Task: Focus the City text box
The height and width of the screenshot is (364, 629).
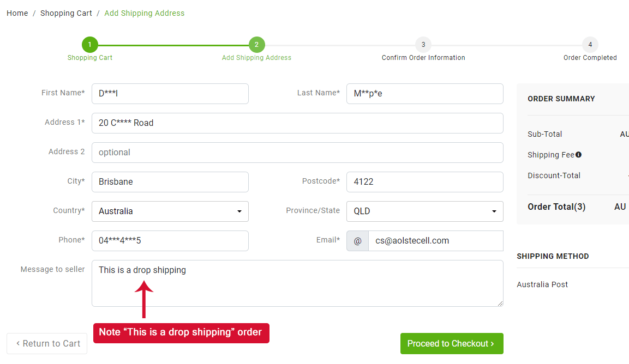Action: coord(170,182)
